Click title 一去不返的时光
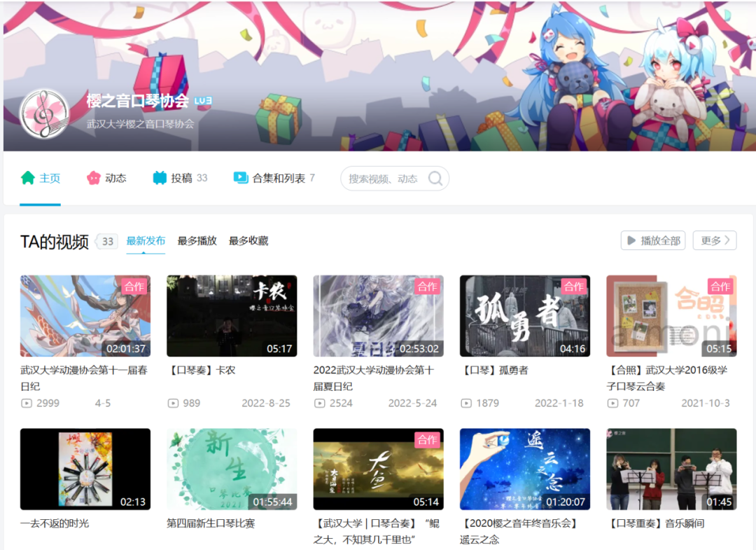 point(55,523)
